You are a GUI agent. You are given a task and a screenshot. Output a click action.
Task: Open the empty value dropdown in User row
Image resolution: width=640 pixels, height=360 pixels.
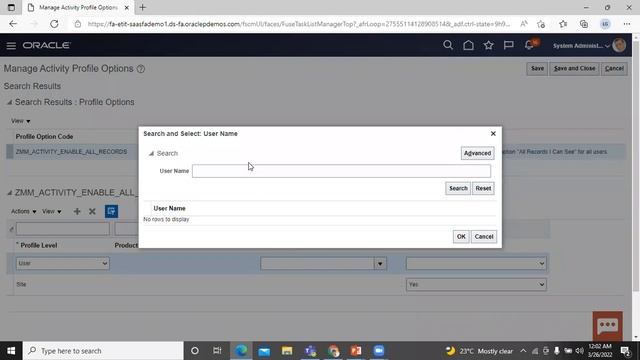click(x=476, y=263)
